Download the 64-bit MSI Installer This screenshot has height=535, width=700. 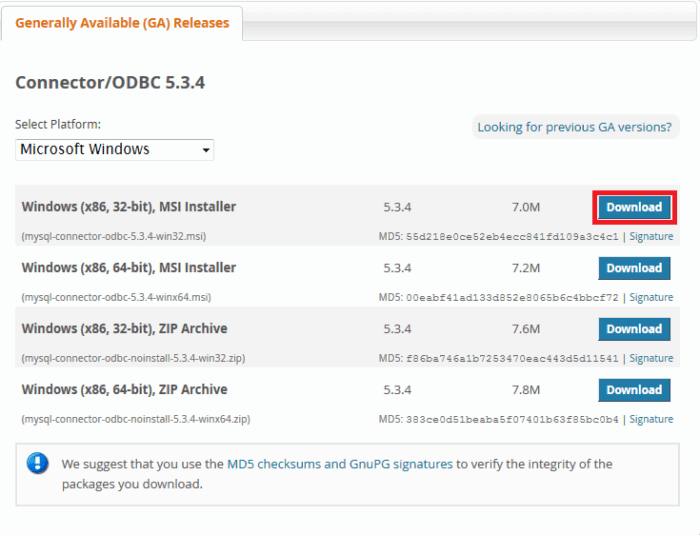point(634,268)
